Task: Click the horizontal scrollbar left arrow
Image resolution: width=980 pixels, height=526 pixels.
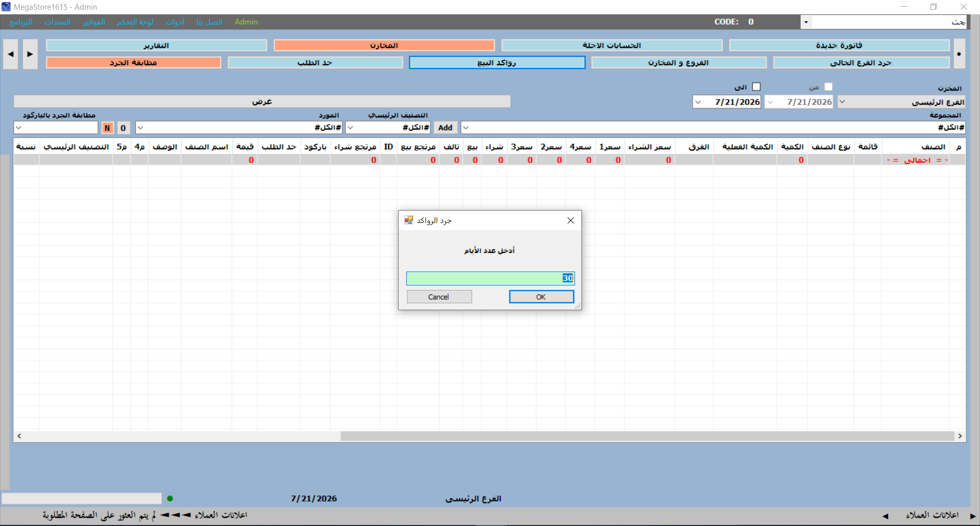Action: (19, 436)
